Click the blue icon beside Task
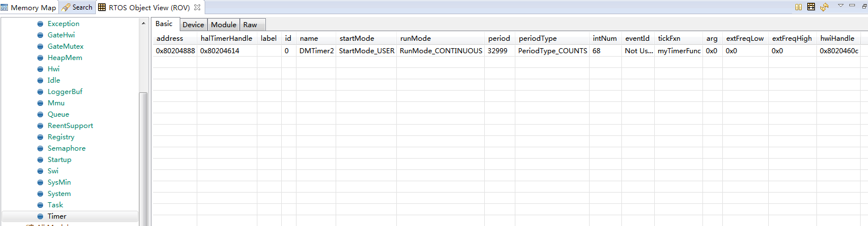The height and width of the screenshot is (226, 868). pyautogui.click(x=40, y=205)
